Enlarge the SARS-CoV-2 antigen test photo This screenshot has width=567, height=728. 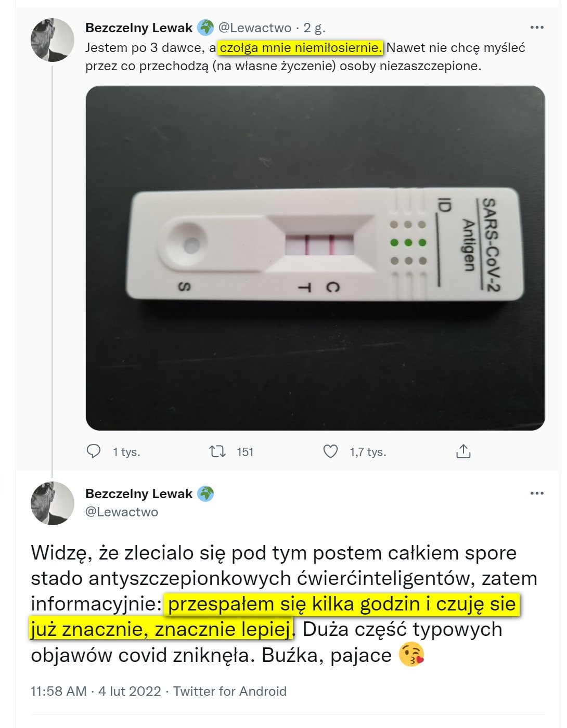tap(315, 258)
